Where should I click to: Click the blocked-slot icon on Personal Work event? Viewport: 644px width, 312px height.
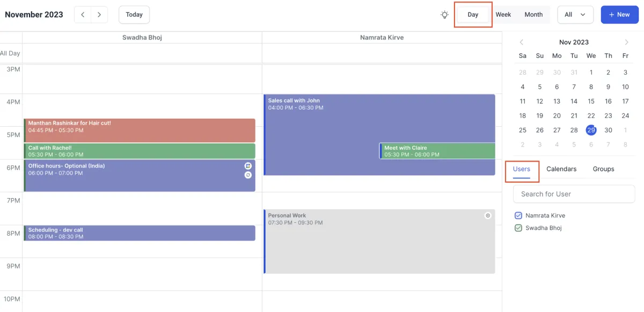point(488,215)
